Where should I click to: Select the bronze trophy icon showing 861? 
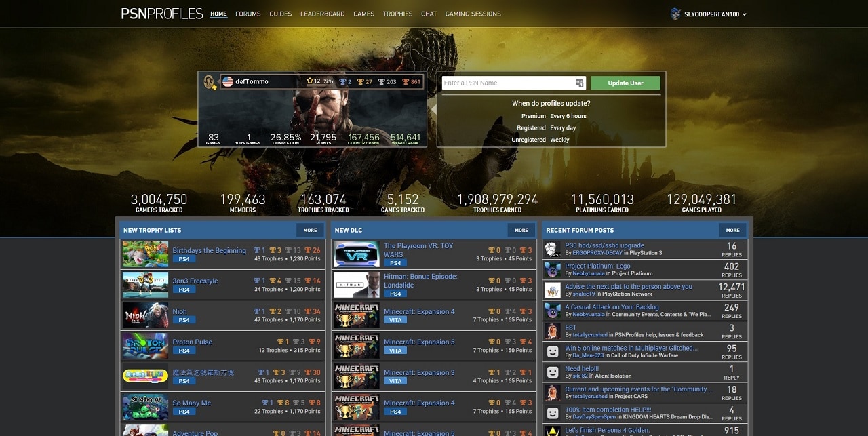click(x=406, y=81)
